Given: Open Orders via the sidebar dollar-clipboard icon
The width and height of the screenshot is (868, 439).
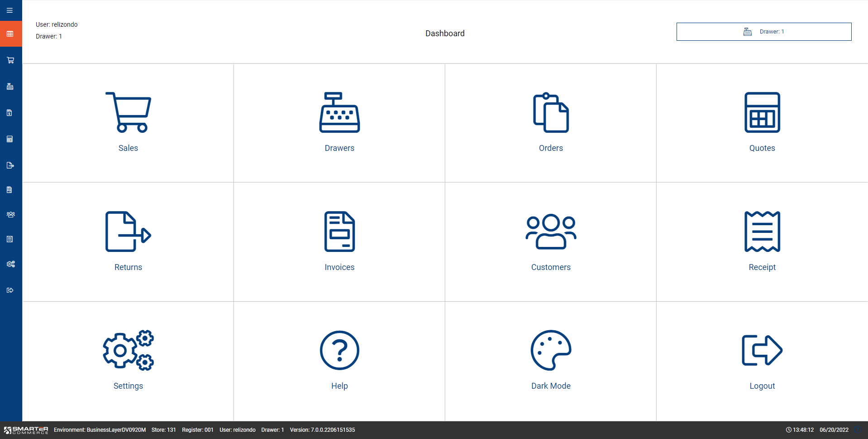Looking at the screenshot, I should pos(10,113).
